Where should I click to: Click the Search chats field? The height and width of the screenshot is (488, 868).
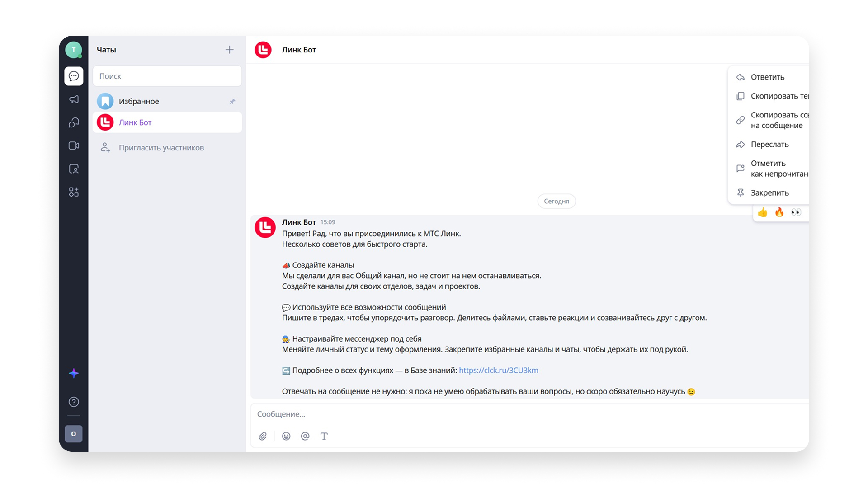pyautogui.click(x=167, y=76)
